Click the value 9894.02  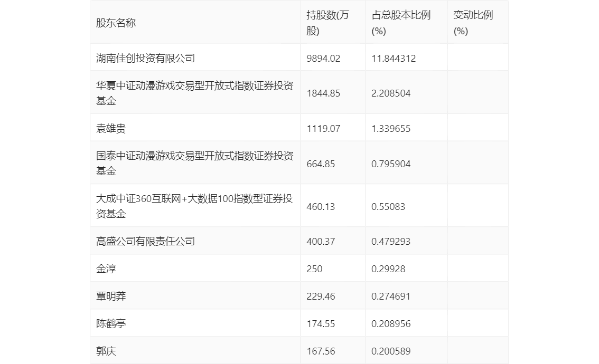point(323,59)
